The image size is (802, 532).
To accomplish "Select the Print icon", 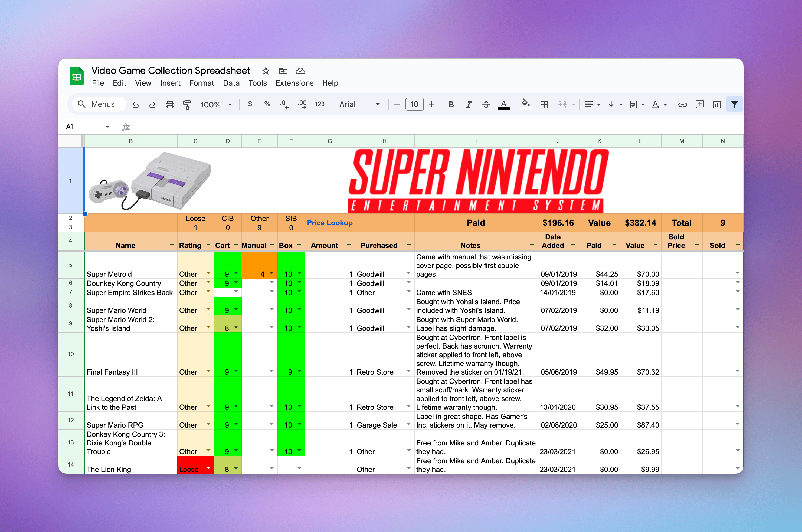I will [170, 104].
